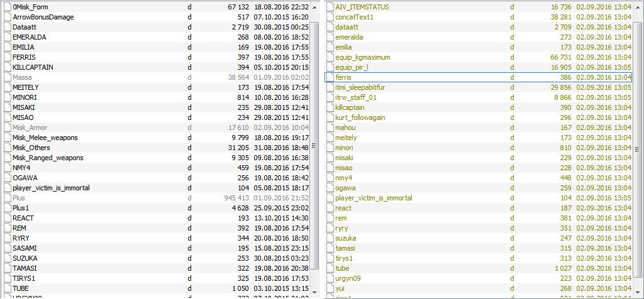
Task: Select TIRYS1 in the left pane
Action: coord(156,278)
